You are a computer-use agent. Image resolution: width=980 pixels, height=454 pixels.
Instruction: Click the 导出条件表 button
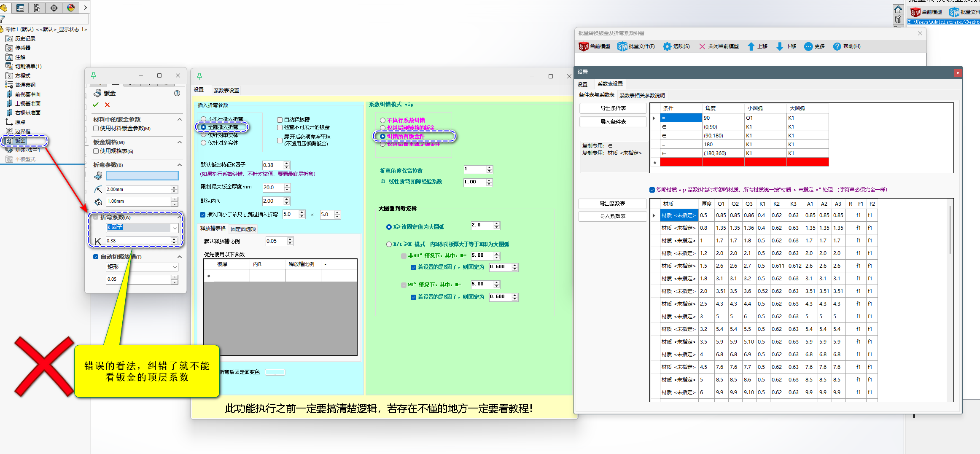tap(613, 108)
